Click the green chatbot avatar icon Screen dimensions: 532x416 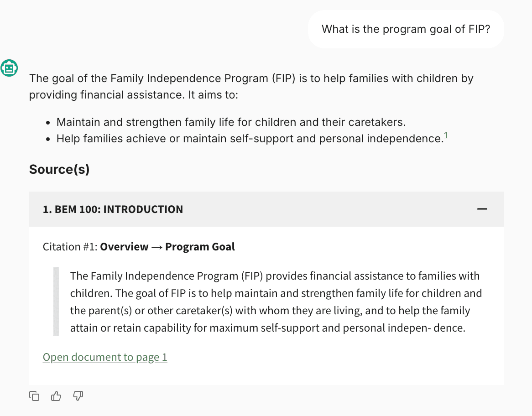click(x=9, y=68)
